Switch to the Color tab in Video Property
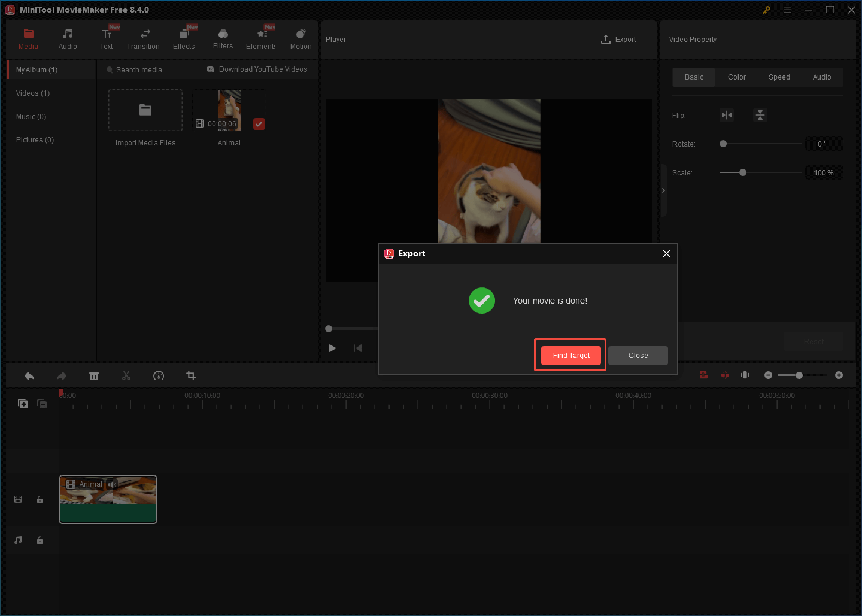862x616 pixels. (x=736, y=77)
